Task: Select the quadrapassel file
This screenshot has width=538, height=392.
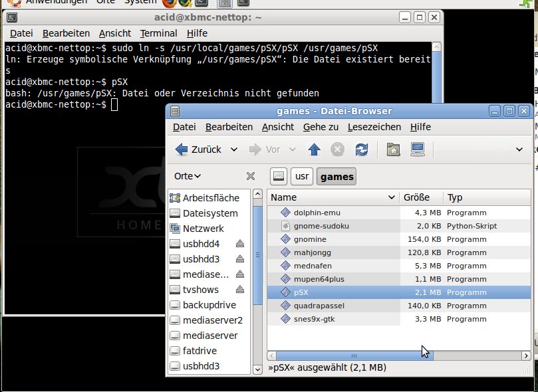Action: (399, 306)
